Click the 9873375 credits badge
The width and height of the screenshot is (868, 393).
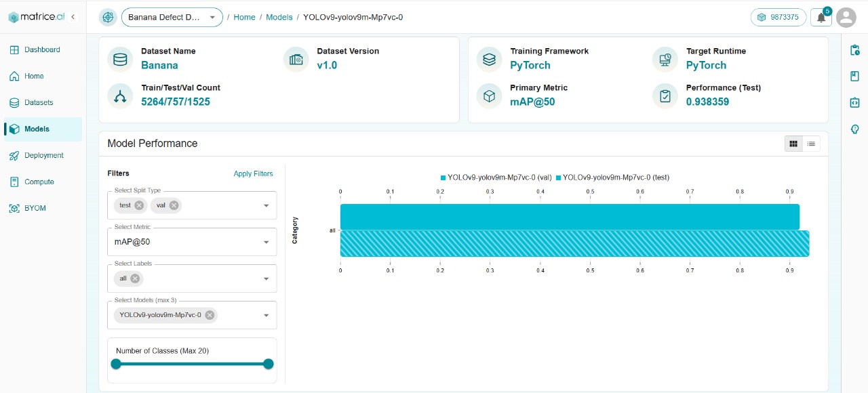pos(778,17)
